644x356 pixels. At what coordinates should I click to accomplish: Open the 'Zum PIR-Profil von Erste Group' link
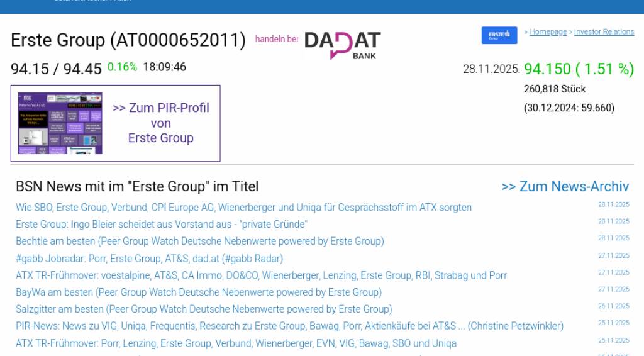pos(161,123)
